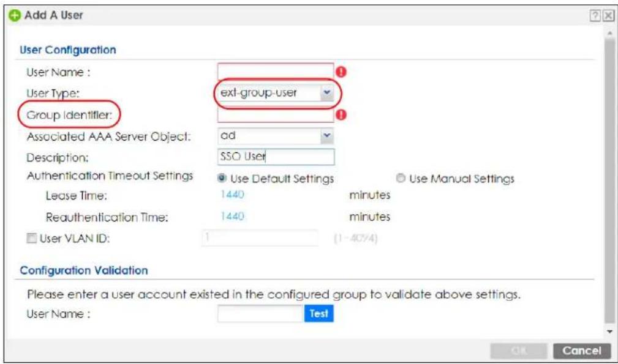Click the Please enter a user account instruction text

[x=274, y=294]
